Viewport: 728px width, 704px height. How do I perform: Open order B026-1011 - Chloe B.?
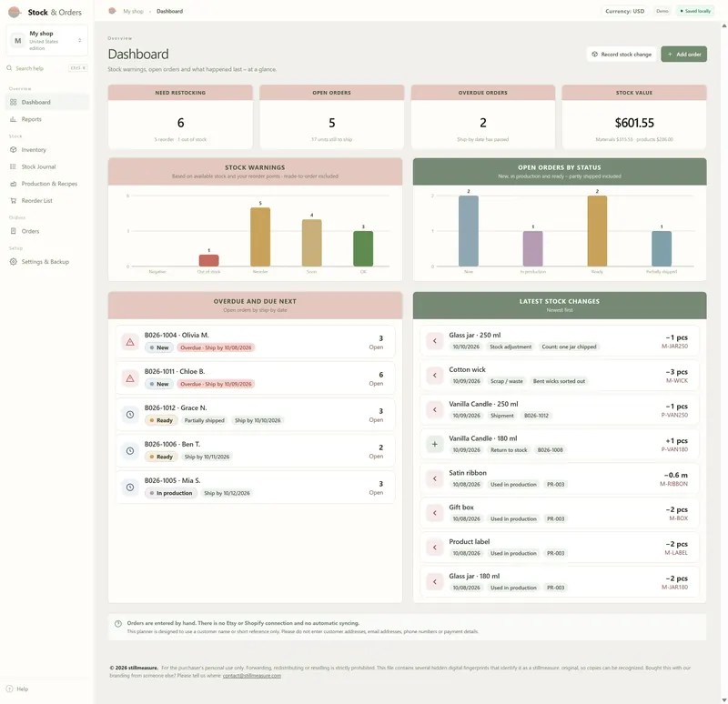pos(256,377)
